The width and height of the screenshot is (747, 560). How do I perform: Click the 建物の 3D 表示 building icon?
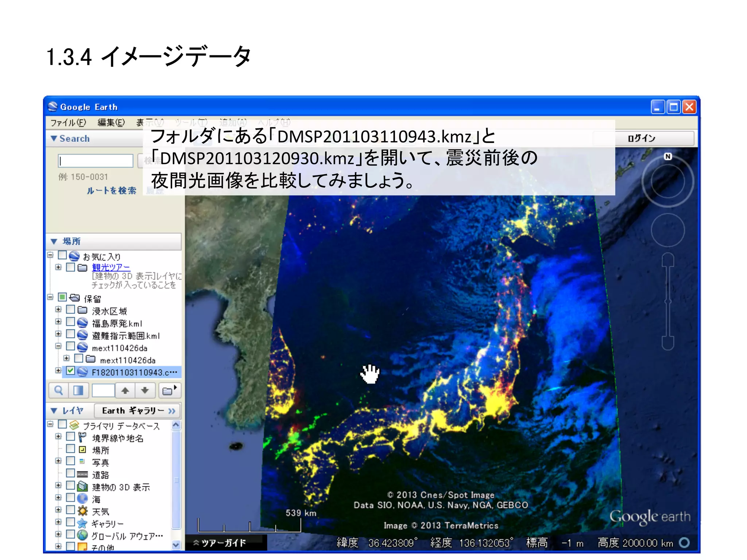pos(82,486)
